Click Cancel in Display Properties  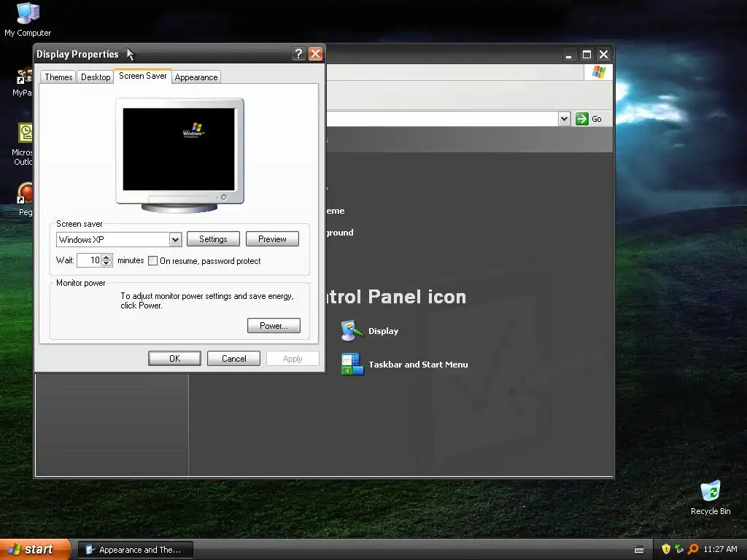pos(233,359)
